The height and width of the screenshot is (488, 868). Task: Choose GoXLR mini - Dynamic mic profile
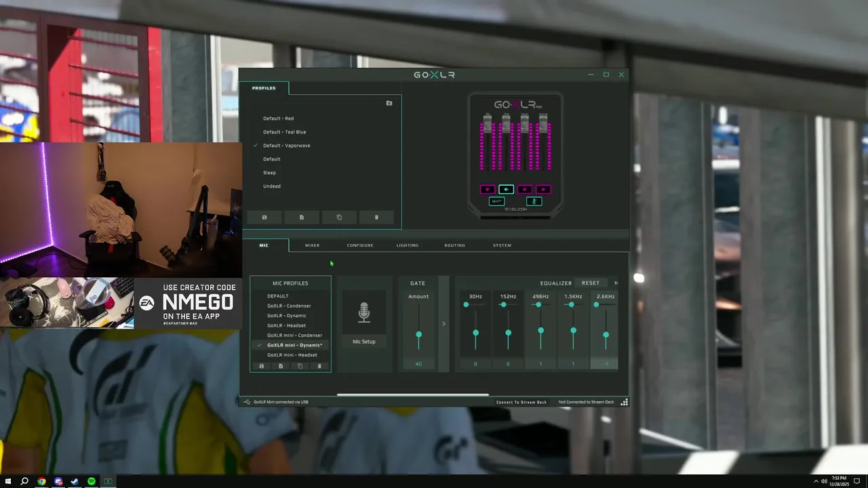point(295,345)
